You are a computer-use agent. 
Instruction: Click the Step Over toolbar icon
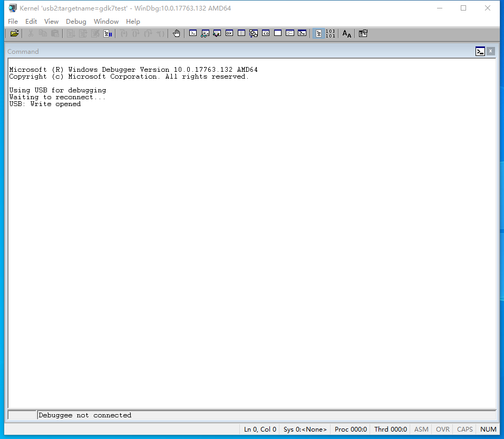[135, 33]
